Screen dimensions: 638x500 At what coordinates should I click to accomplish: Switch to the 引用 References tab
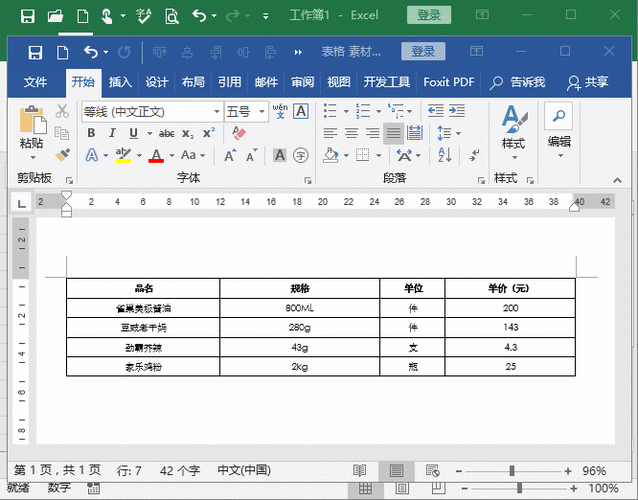click(229, 82)
